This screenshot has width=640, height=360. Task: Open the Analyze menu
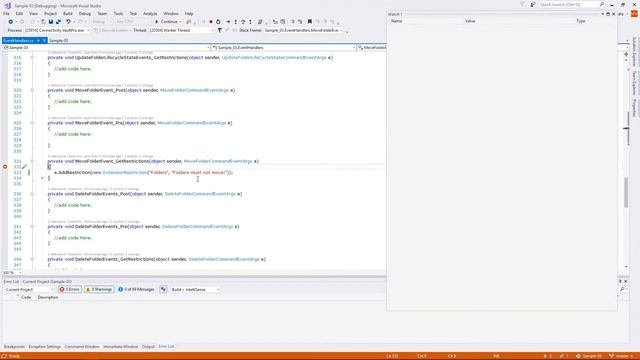[150, 13]
